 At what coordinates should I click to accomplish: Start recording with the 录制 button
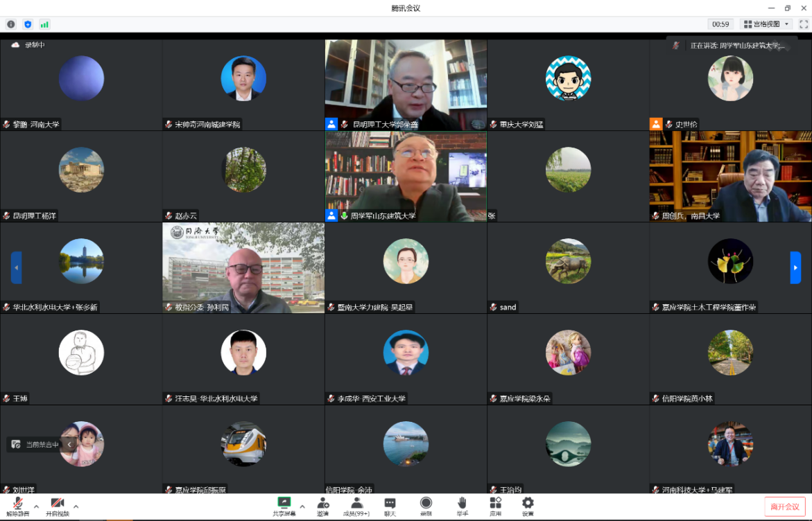tap(426, 506)
